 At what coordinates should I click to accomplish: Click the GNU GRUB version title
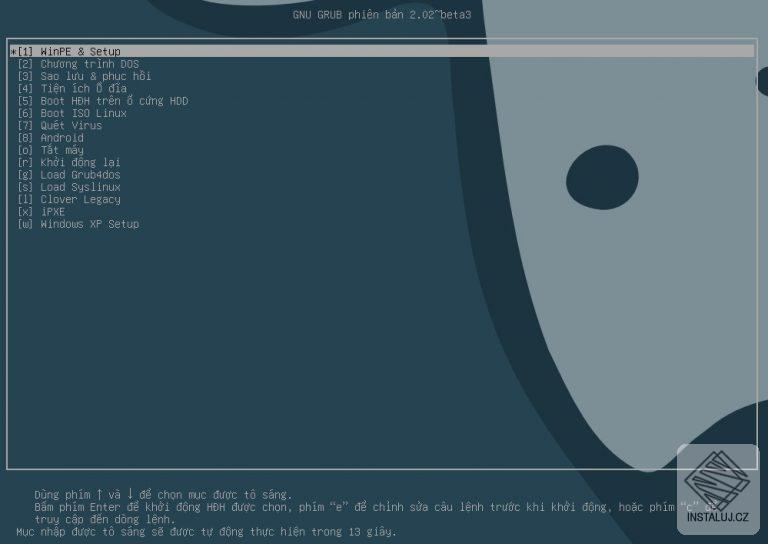click(x=382, y=15)
